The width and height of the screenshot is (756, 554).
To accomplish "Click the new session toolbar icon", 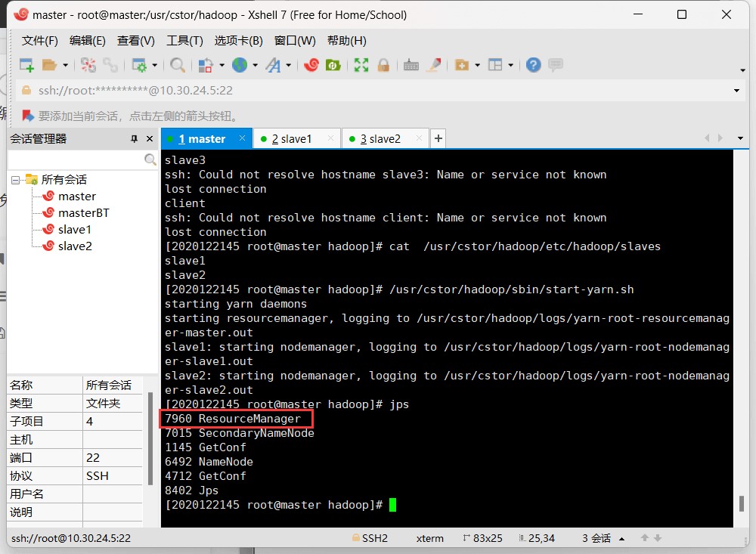I will [26, 66].
